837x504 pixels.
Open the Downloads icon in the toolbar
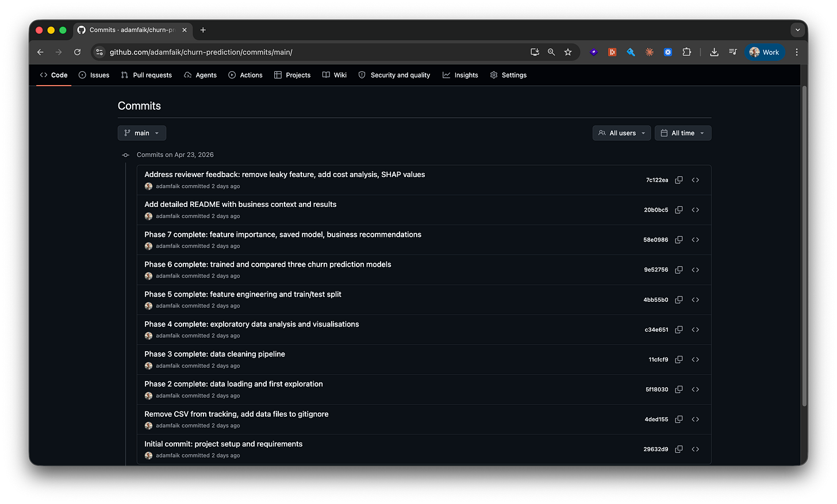(x=714, y=52)
